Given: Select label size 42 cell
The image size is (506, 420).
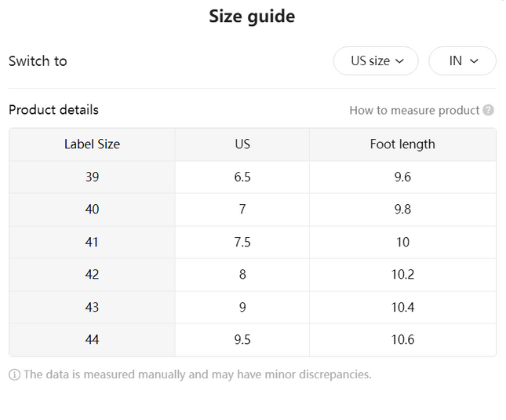Looking at the screenshot, I should (x=92, y=275).
